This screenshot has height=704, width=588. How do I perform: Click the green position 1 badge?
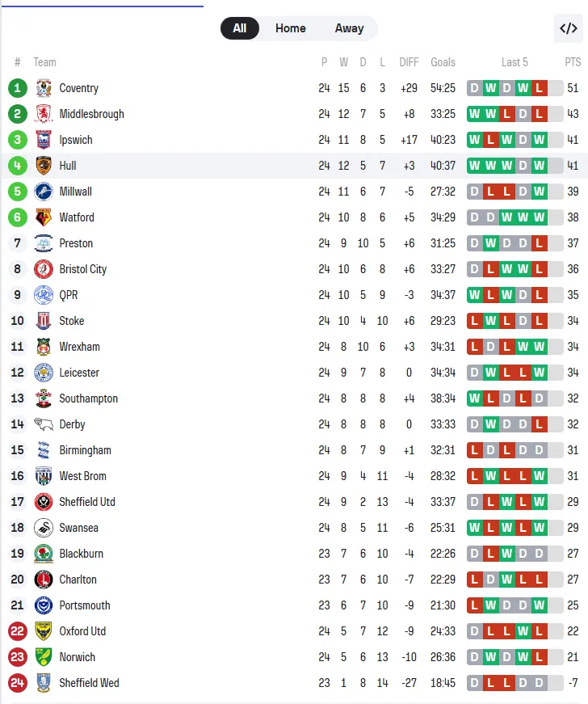[x=18, y=88]
